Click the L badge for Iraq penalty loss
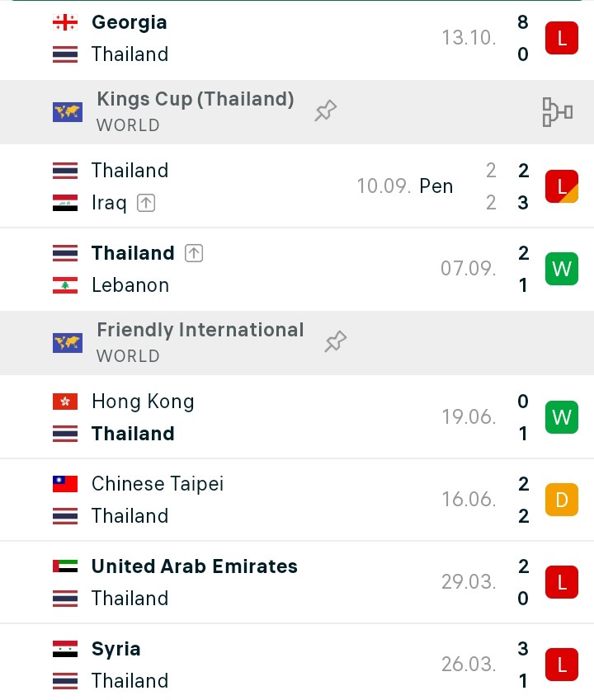 562,186
